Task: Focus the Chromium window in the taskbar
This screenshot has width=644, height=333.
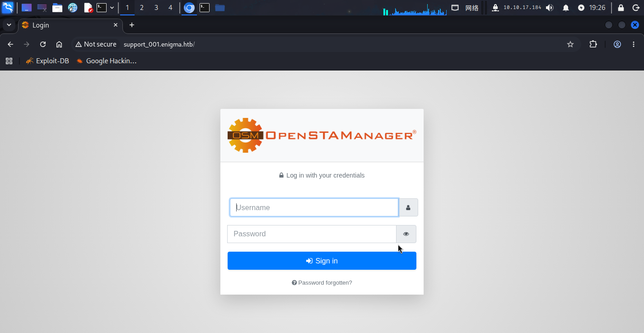Action: click(189, 8)
